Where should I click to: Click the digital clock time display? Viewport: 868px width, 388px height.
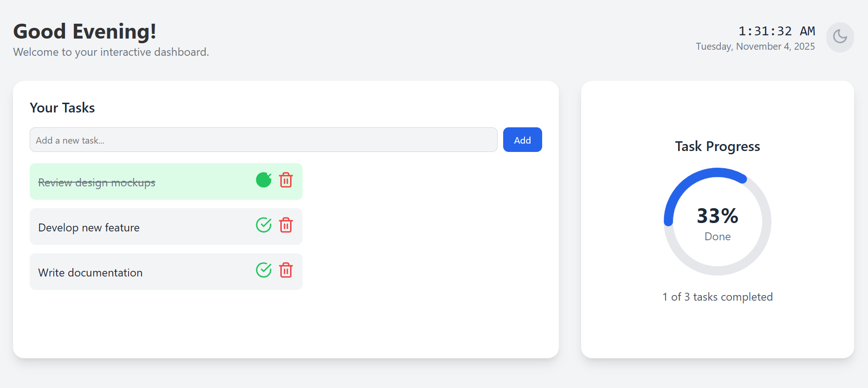tap(776, 31)
